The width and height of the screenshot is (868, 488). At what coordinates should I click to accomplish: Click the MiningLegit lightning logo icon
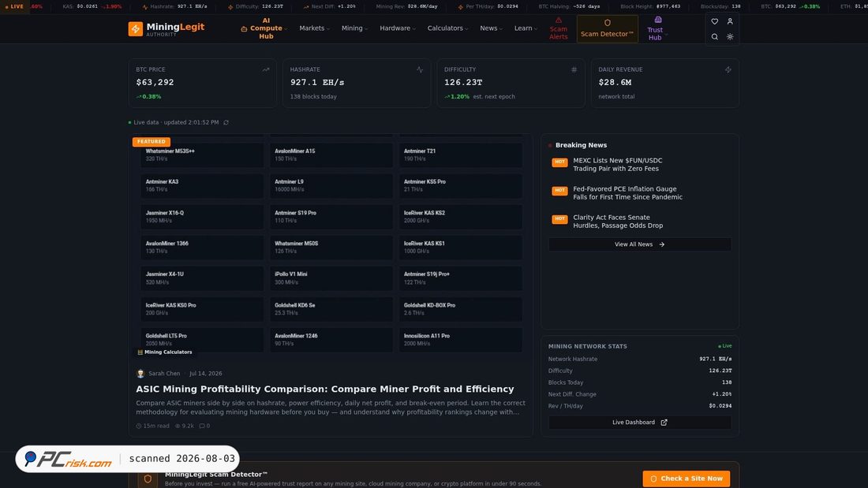135,28
